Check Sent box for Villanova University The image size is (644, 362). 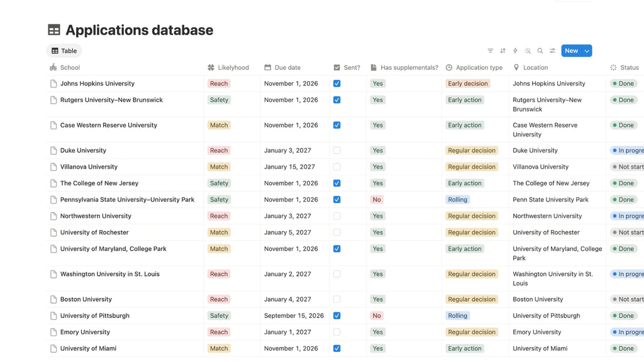click(x=337, y=167)
